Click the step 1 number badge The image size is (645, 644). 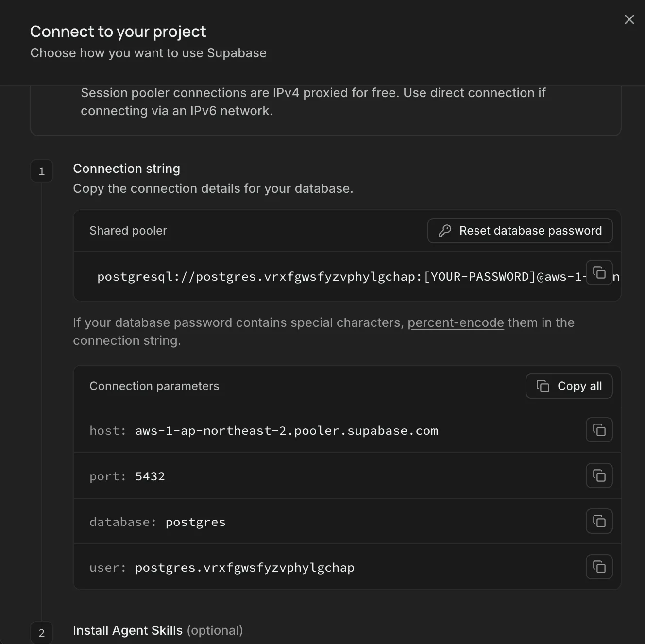click(x=42, y=171)
